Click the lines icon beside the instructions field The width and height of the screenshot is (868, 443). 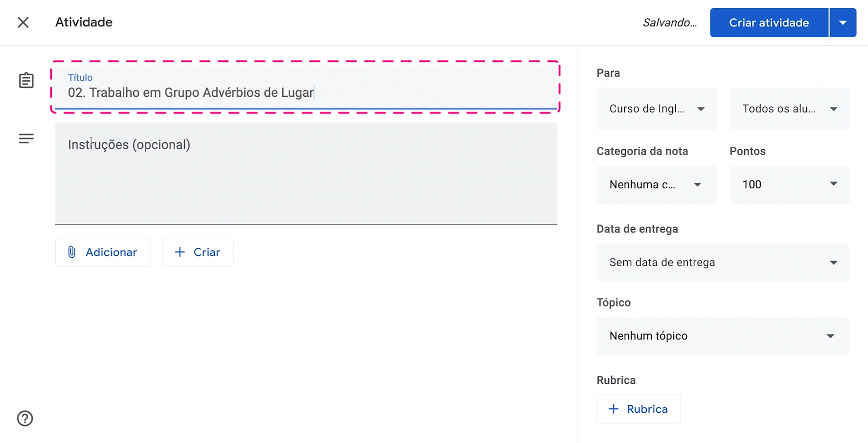(x=26, y=138)
